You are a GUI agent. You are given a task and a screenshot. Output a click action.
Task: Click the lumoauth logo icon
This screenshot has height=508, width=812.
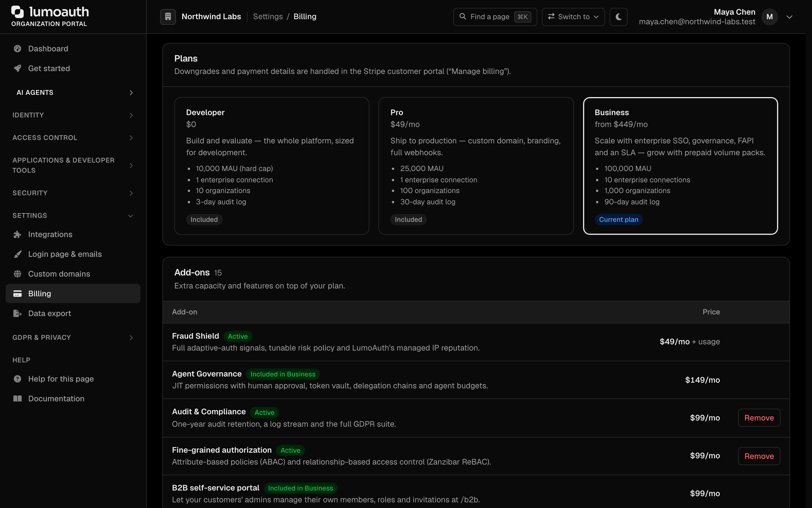click(x=17, y=12)
